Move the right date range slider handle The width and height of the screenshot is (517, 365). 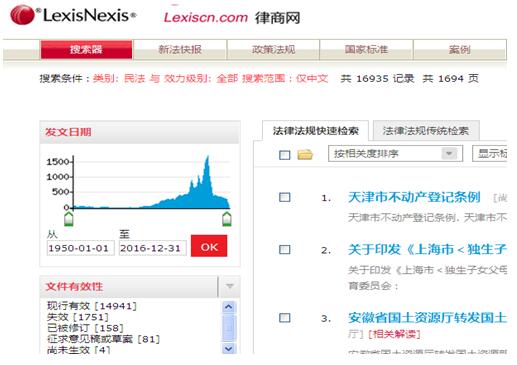[227, 219]
